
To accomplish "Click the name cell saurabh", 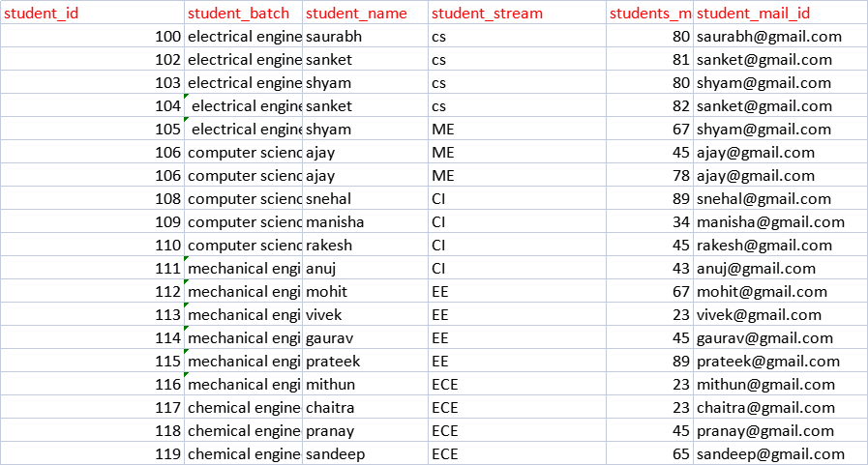I will [365, 36].
